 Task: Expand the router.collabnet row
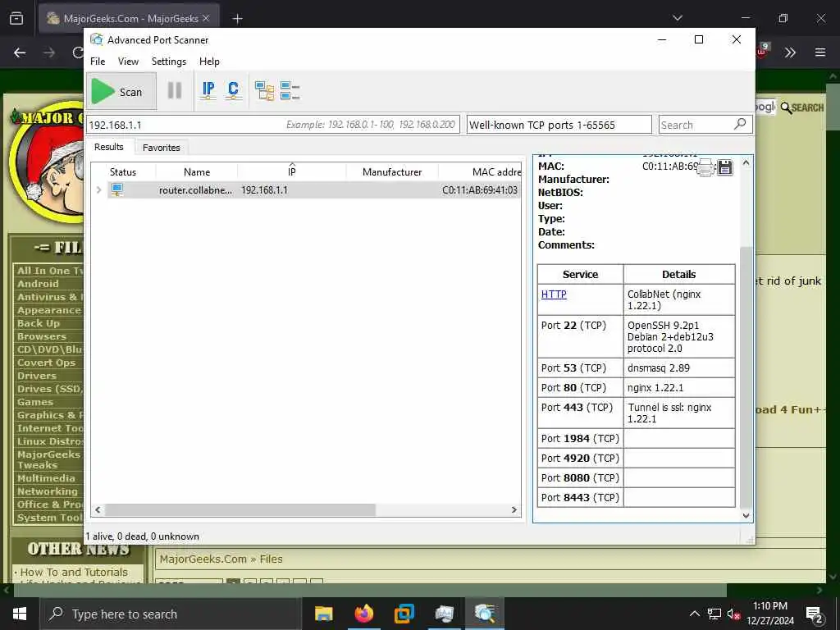(x=98, y=189)
